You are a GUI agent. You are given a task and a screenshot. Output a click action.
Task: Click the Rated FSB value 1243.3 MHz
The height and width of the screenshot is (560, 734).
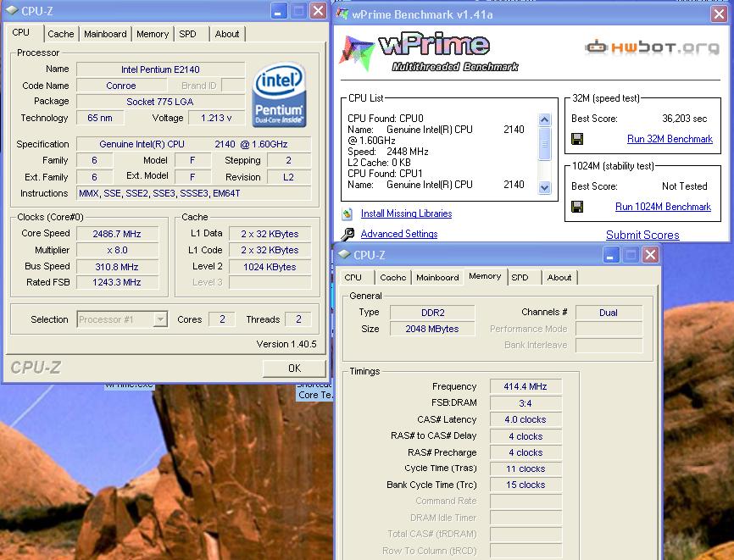[x=117, y=283]
